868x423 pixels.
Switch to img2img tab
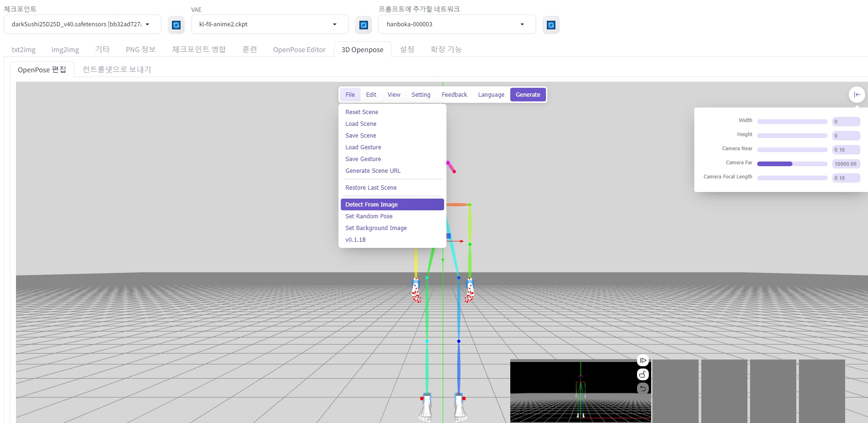pos(65,49)
